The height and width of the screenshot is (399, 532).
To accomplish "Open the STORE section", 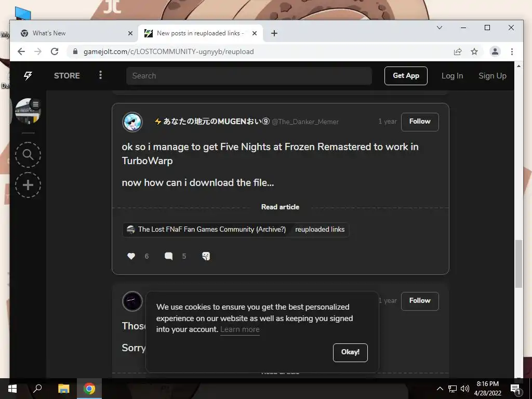I will 67,76.
